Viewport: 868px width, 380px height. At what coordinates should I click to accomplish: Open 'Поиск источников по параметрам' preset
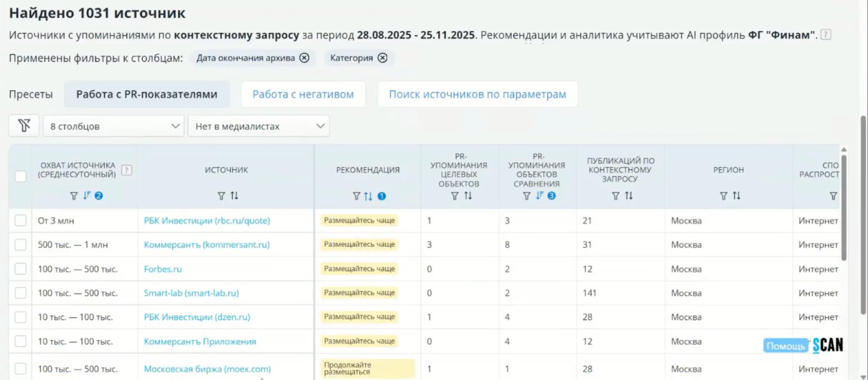click(478, 94)
